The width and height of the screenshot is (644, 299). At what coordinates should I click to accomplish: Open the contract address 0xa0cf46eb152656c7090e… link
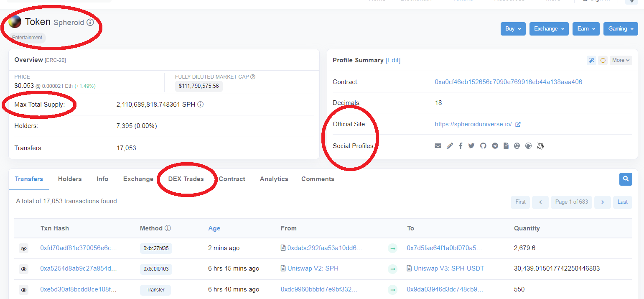click(x=508, y=82)
